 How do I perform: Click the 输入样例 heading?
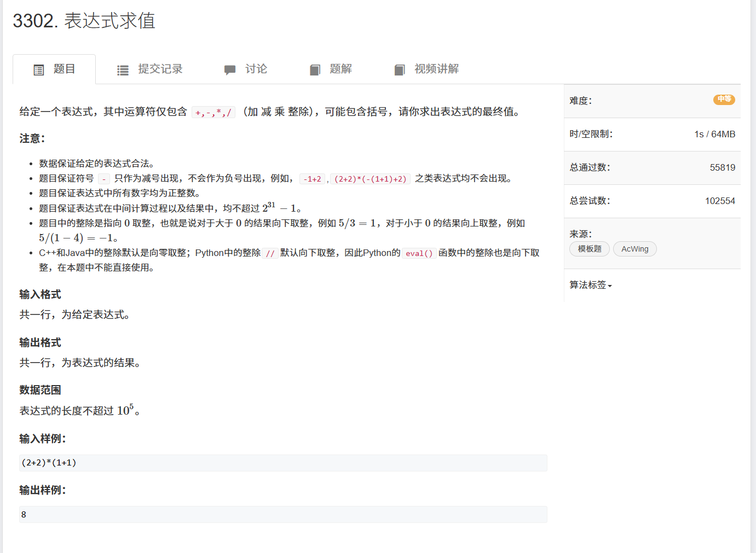pyautogui.click(x=43, y=439)
